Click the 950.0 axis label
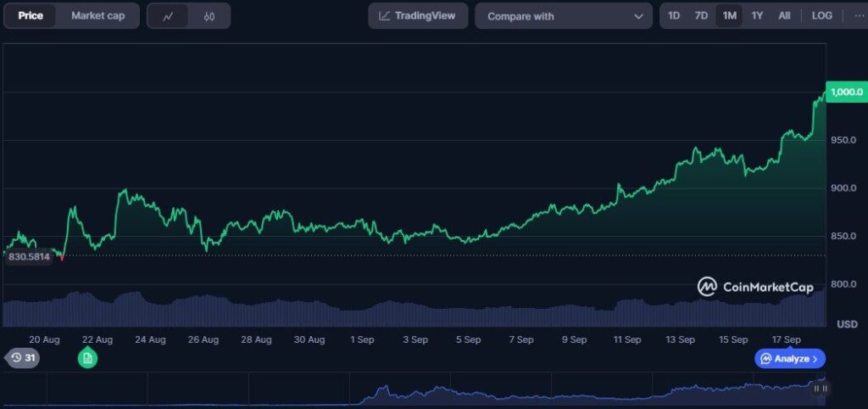Viewport: 868px width, 409px height. [843, 140]
